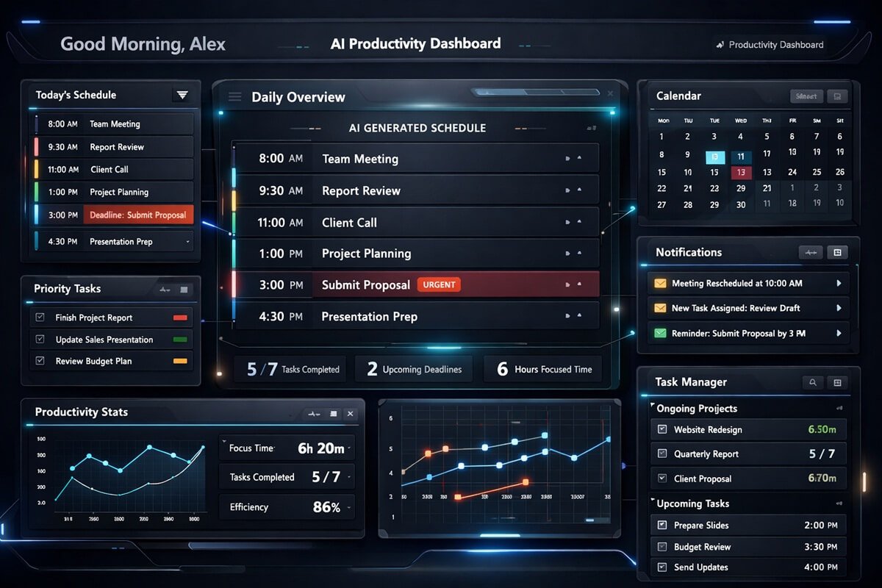The image size is (882, 588).
Task: Open the Focus Time dropdown arrow
Action: (348, 448)
